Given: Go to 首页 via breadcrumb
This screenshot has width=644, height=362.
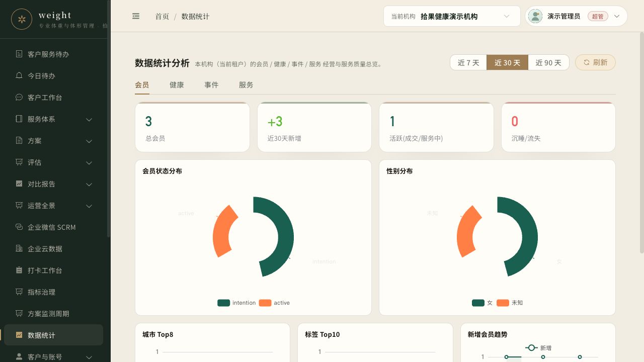Looking at the screenshot, I should 162,16.
